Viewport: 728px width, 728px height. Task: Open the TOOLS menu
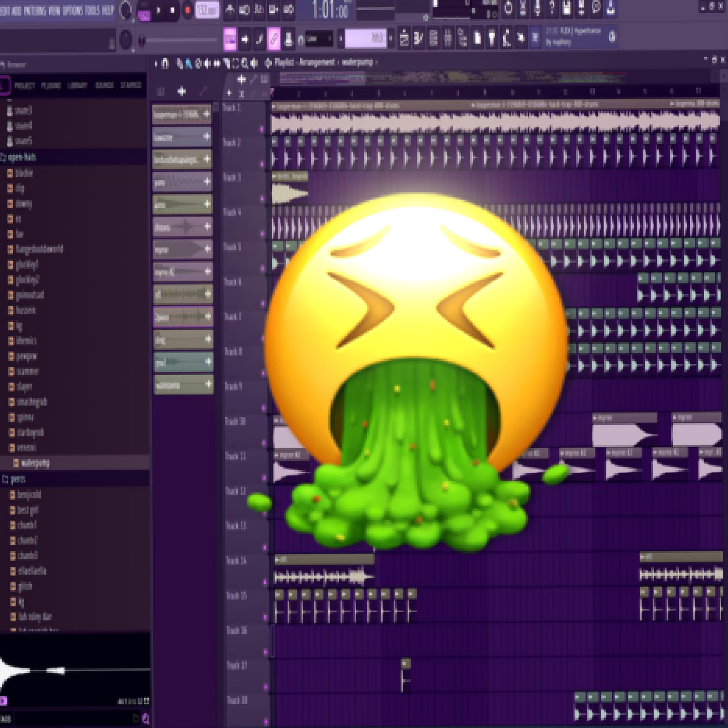pyautogui.click(x=92, y=10)
